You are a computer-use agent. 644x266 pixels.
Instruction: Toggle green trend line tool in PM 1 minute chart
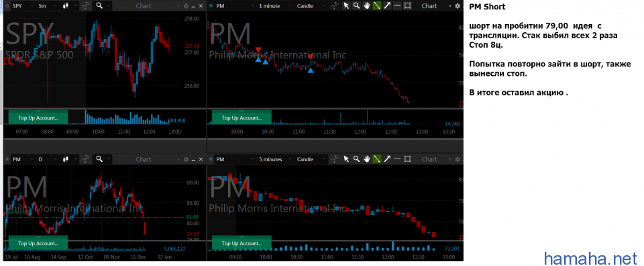pyautogui.click(x=376, y=6)
